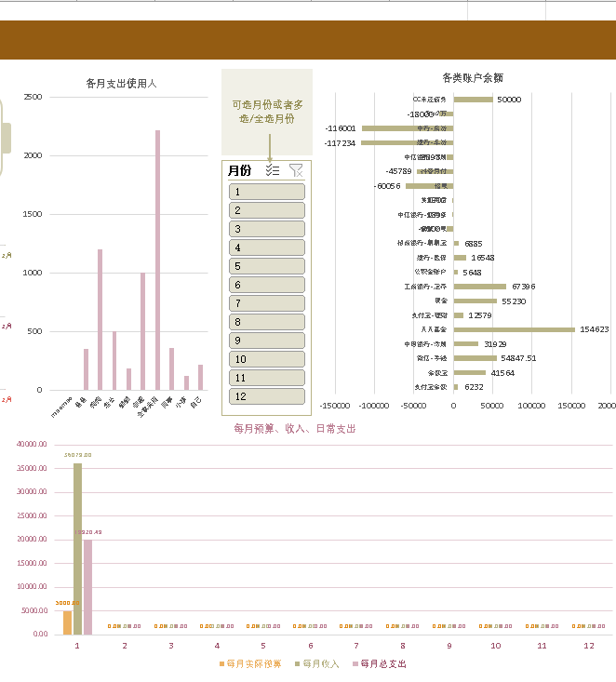This screenshot has width=616, height=682.
Task: Select month 1 in the slicer
Action: pos(267,192)
